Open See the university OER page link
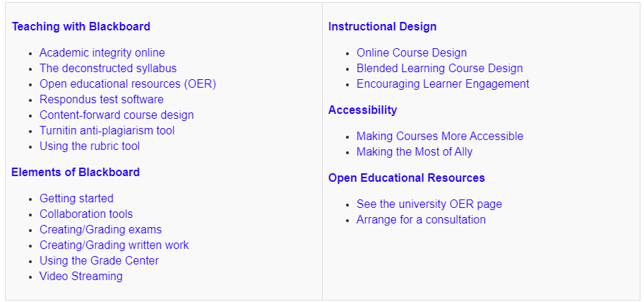Image resolution: width=644 pixels, height=302 pixels. point(429,204)
